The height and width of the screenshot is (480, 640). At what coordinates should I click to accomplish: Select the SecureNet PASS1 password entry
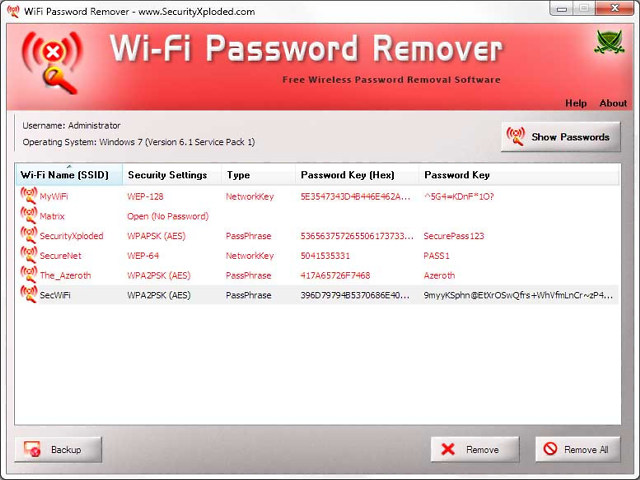click(438, 256)
